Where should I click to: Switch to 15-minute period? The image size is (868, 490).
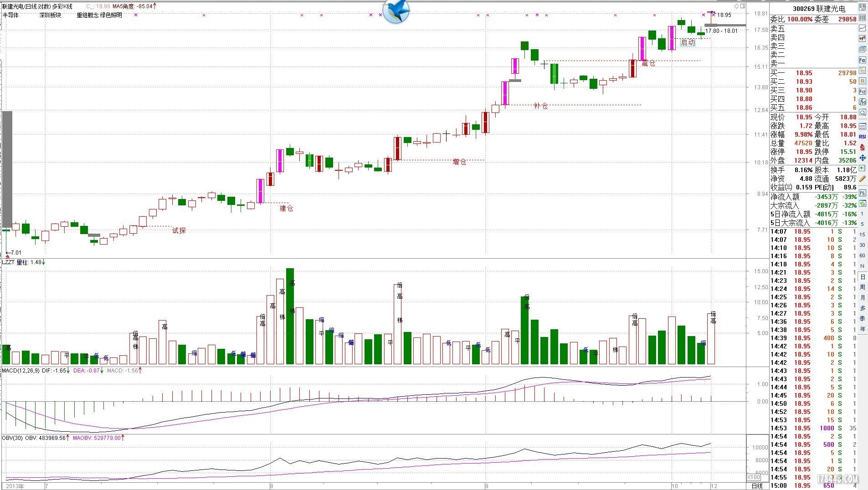point(862,235)
